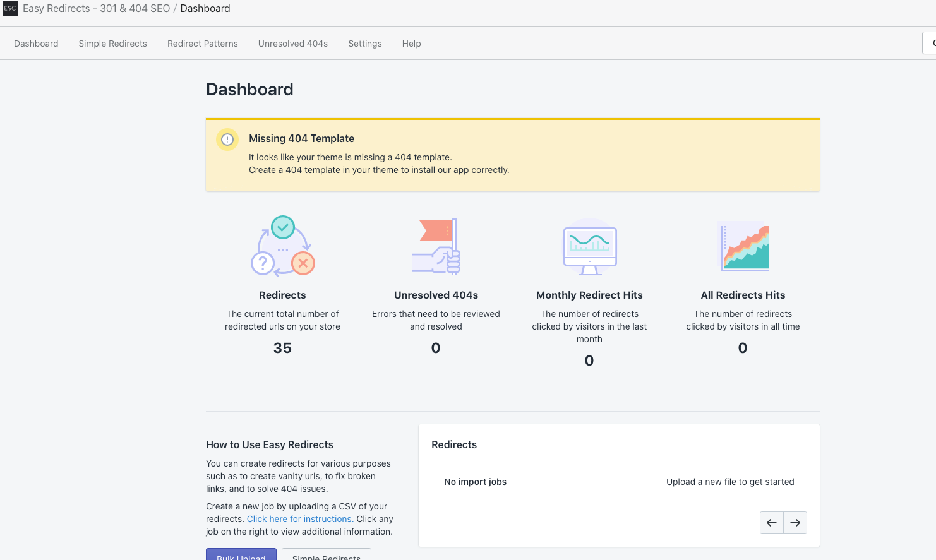Click the Dashboard breadcrumb in title bar
The image size is (936, 560).
click(x=205, y=8)
